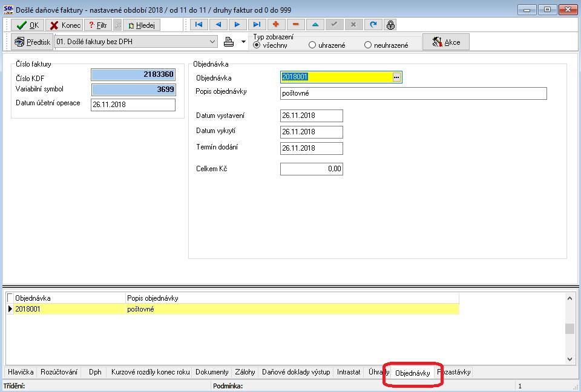Image resolution: width=581 pixels, height=392 pixels.
Task: Select 'uhrazené' radio option
Action: click(x=312, y=45)
